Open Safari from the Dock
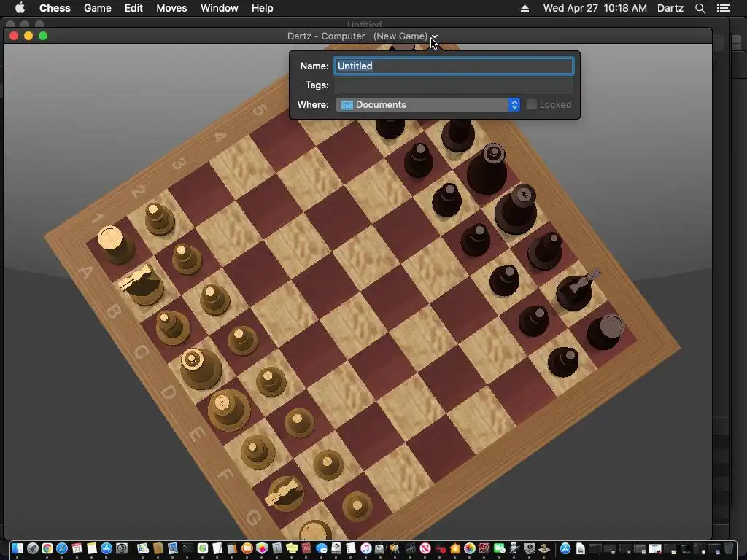Screen dimensions: 747x560 (x=62, y=548)
